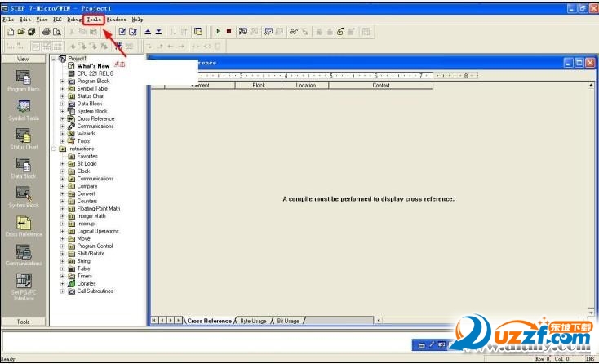599x364 pixels.
Task: Switch to the Bit Usage tab
Action: coord(288,321)
